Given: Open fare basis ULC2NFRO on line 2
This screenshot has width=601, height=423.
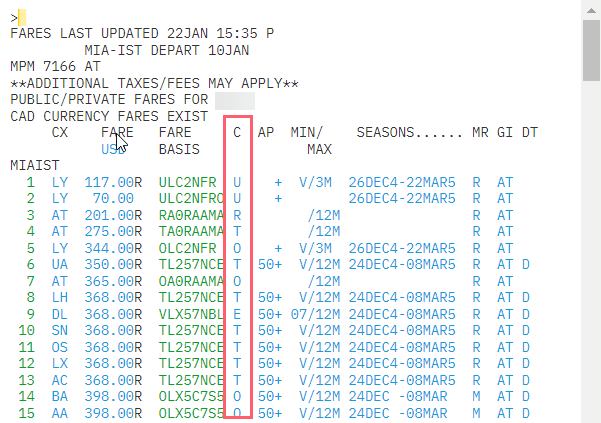Looking at the screenshot, I should point(191,198).
